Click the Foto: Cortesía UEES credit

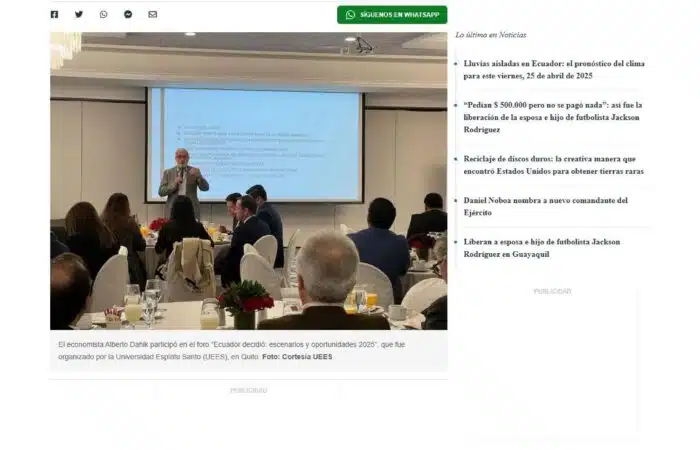click(x=297, y=357)
